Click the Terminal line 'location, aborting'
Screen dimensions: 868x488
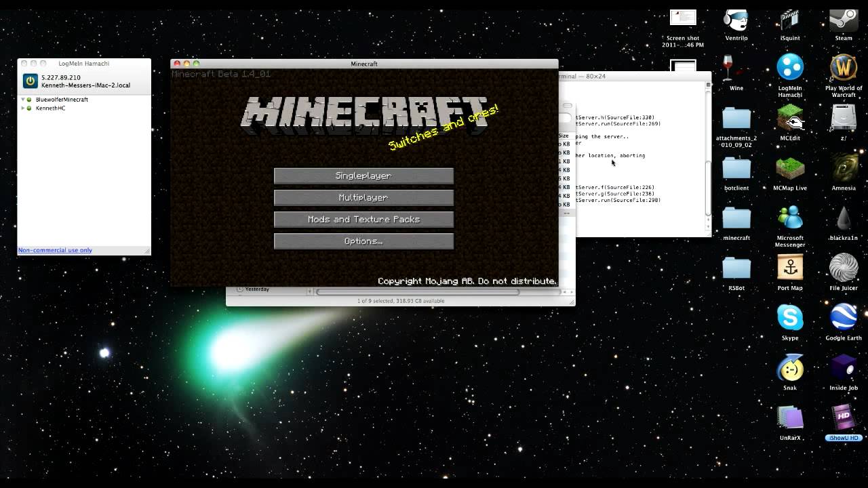pos(617,156)
